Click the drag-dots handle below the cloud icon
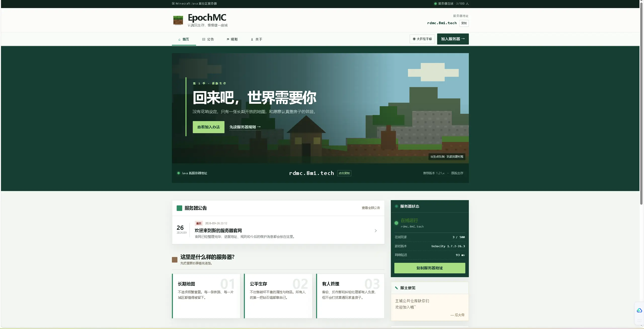Image resolution: width=644 pixels, height=329 pixels. pos(639,321)
